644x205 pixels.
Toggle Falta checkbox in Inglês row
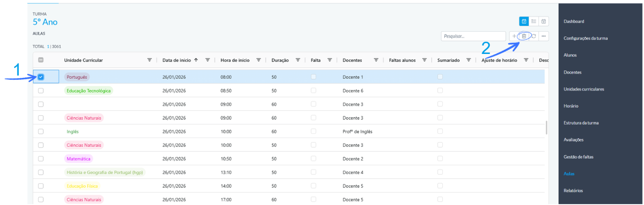coord(314,131)
